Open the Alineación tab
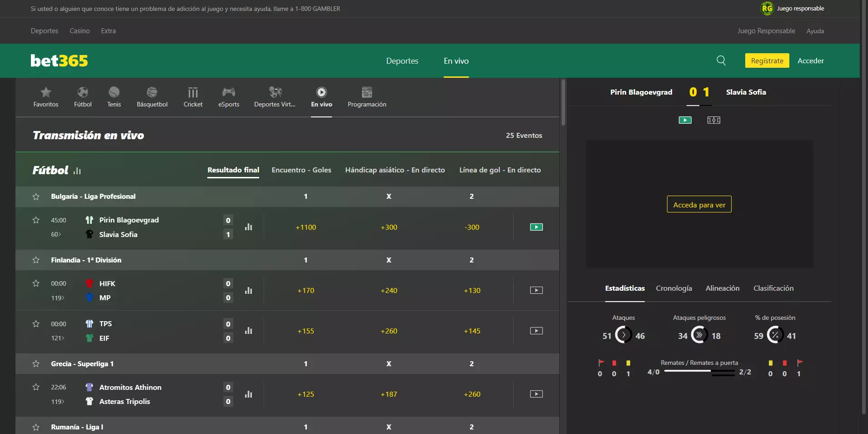 coord(722,288)
